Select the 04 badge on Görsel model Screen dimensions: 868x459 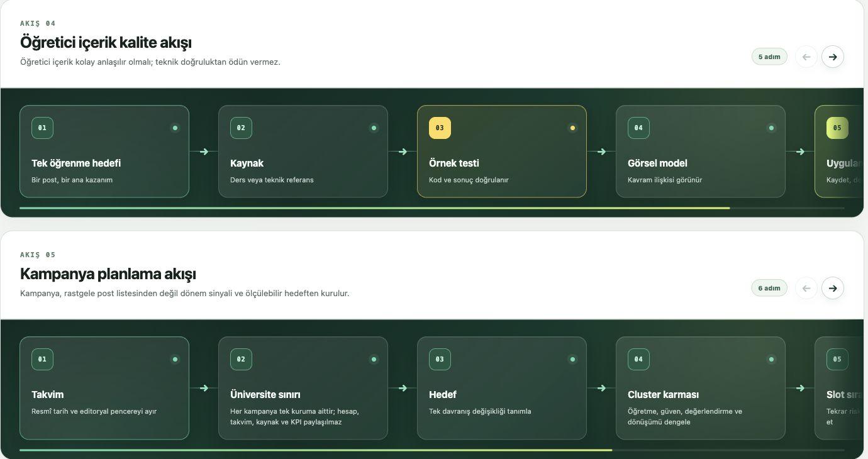[638, 128]
